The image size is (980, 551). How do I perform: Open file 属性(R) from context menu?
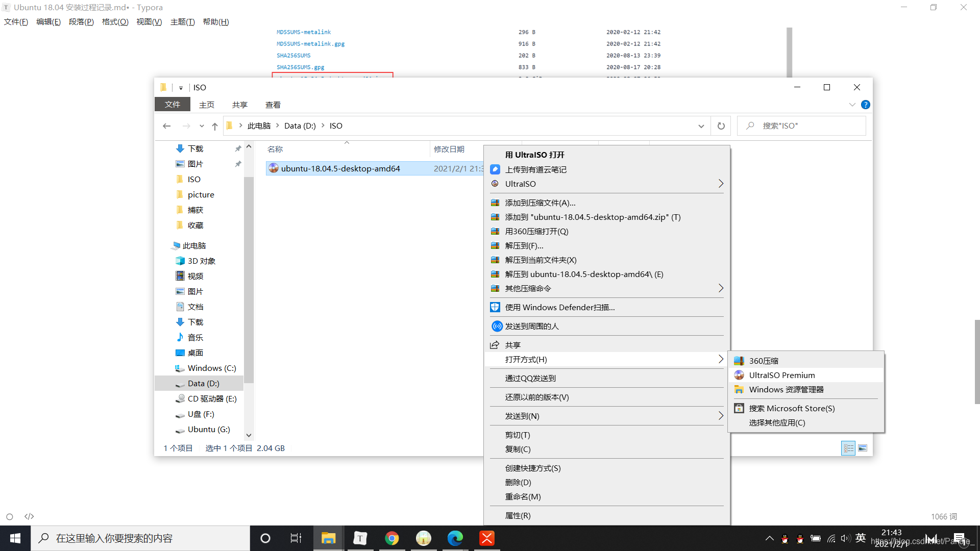pyautogui.click(x=606, y=515)
